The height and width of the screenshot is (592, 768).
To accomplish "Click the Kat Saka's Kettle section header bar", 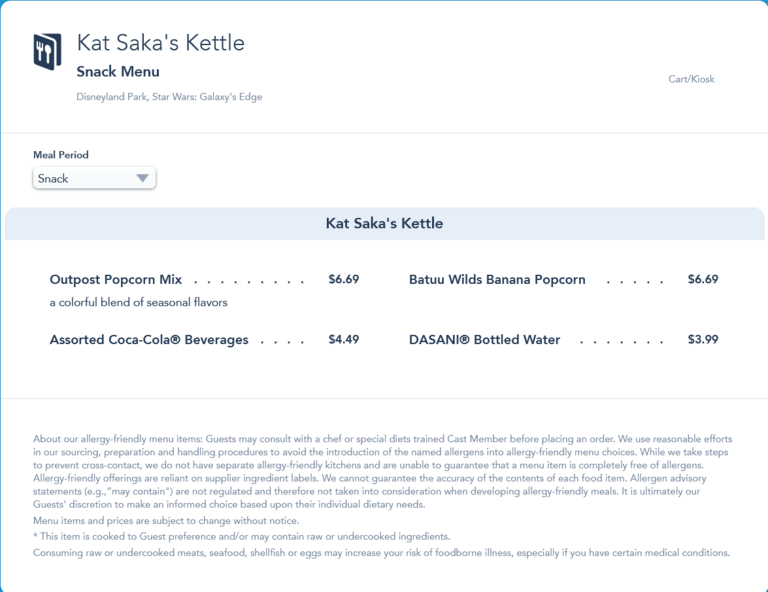I will [x=384, y=224].
